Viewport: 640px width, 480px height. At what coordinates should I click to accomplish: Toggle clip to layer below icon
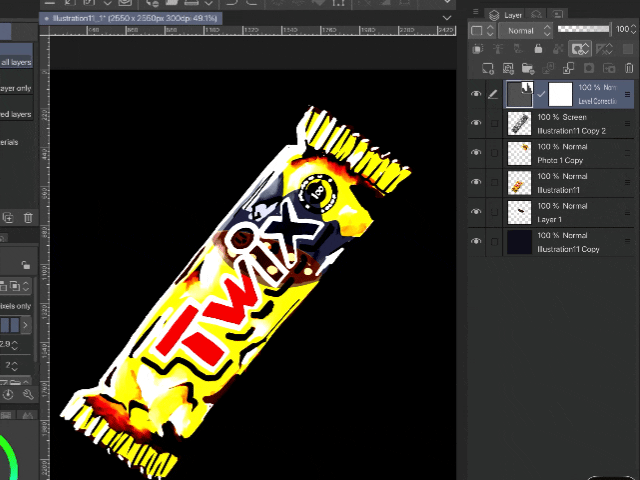click(x=477, y=49)
